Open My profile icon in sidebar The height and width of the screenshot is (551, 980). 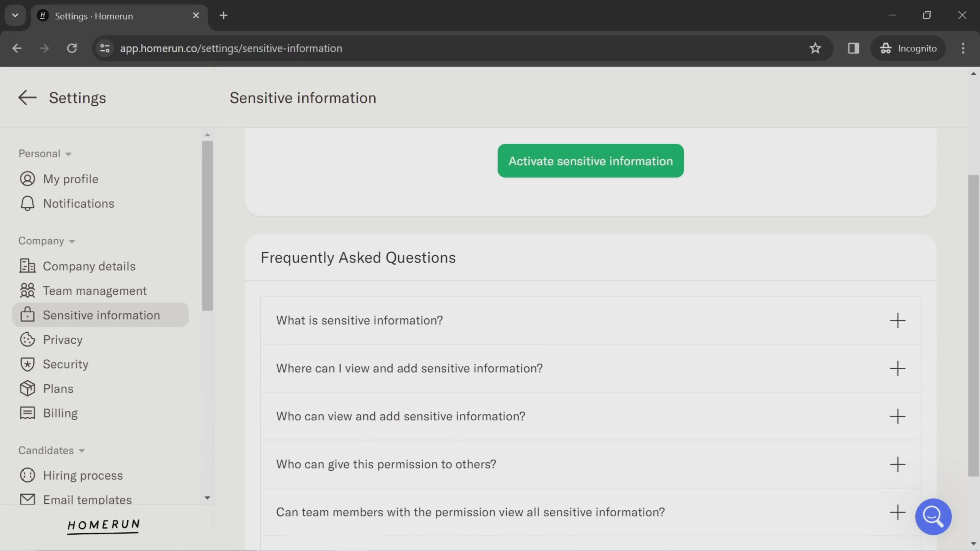click(x=27, y=179)
